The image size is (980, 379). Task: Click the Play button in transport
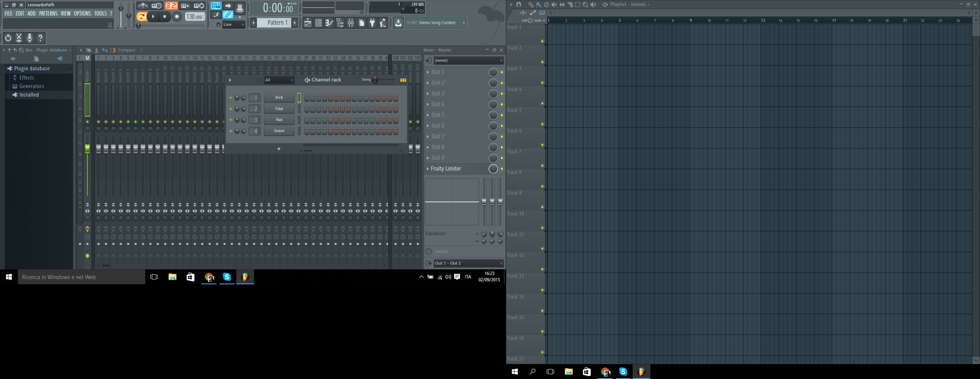pyautogui.click(x=153, y=16)
